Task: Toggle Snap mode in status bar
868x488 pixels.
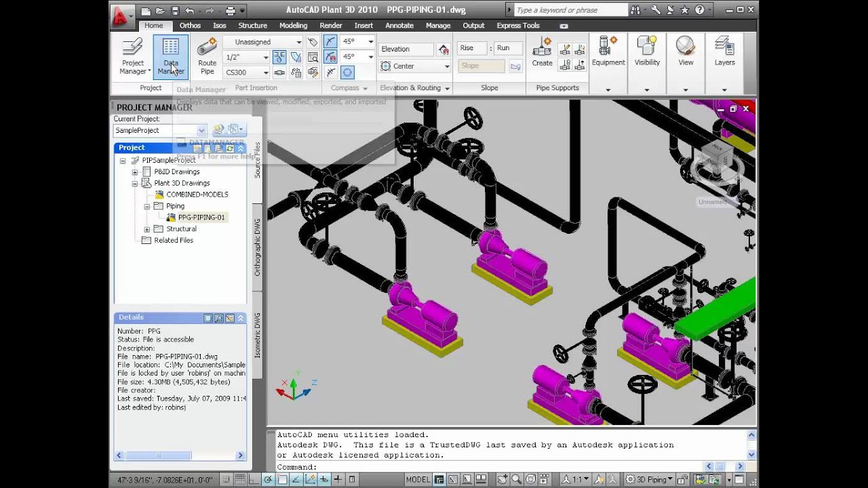Action: pyautogui.click(x=226, y=479)
